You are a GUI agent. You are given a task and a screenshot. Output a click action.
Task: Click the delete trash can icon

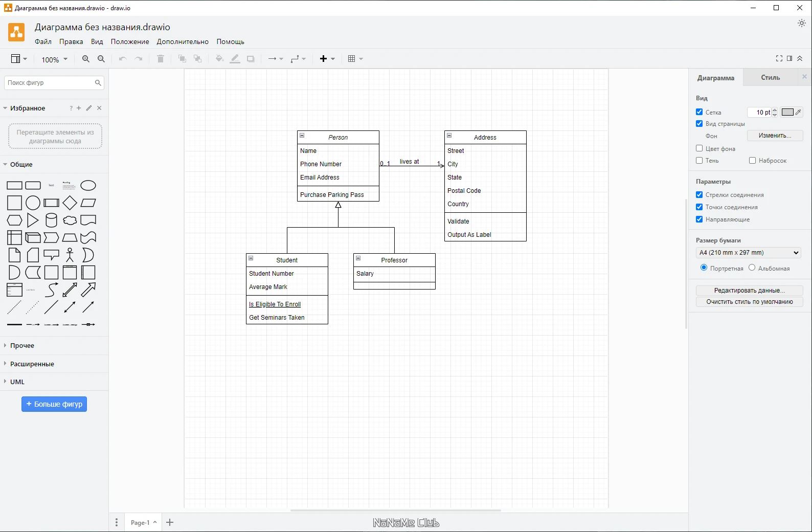pos(160,59)
